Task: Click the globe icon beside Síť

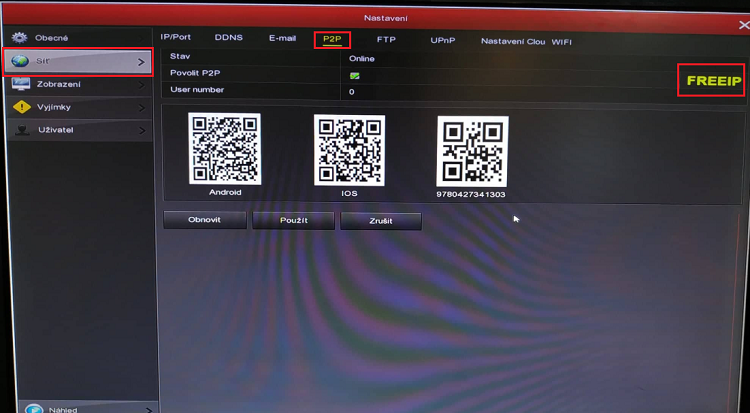Action: click(x=21, y=62)
